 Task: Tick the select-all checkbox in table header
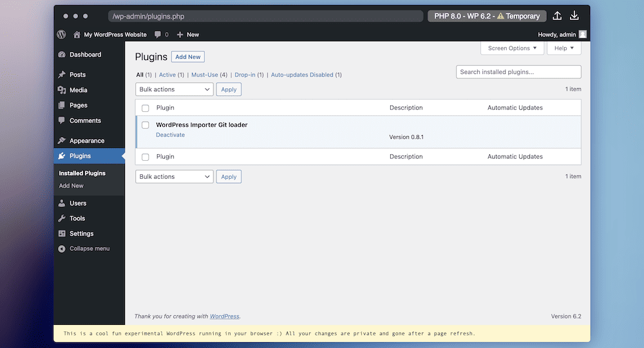click(x=146, y=108)
